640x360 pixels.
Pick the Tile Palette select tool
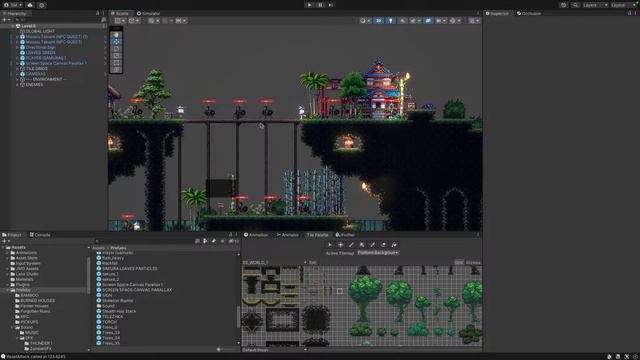pos(330,244)
